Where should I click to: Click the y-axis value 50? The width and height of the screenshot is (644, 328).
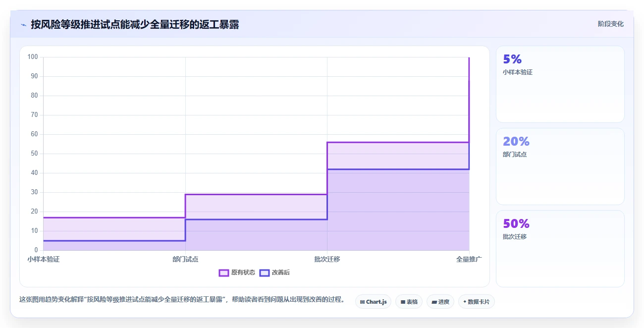34,154
